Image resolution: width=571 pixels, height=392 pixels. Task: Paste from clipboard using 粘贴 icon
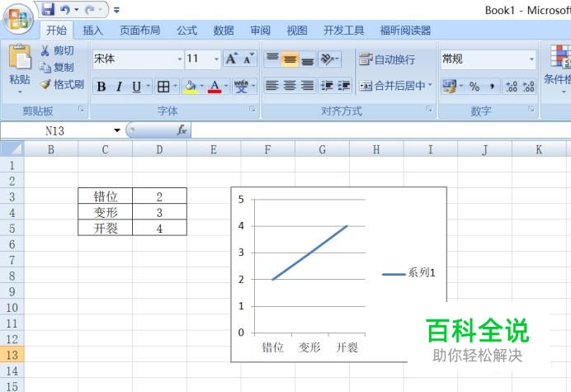(20, 57)
